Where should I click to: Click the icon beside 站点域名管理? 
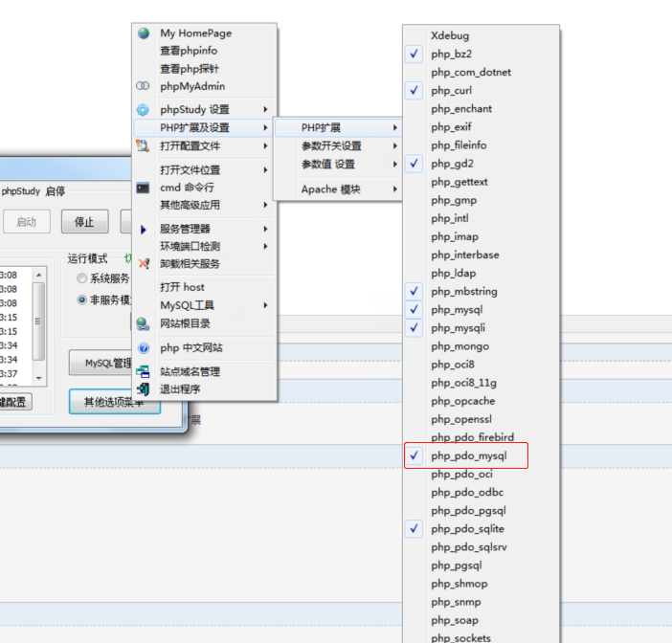point(143,371)
